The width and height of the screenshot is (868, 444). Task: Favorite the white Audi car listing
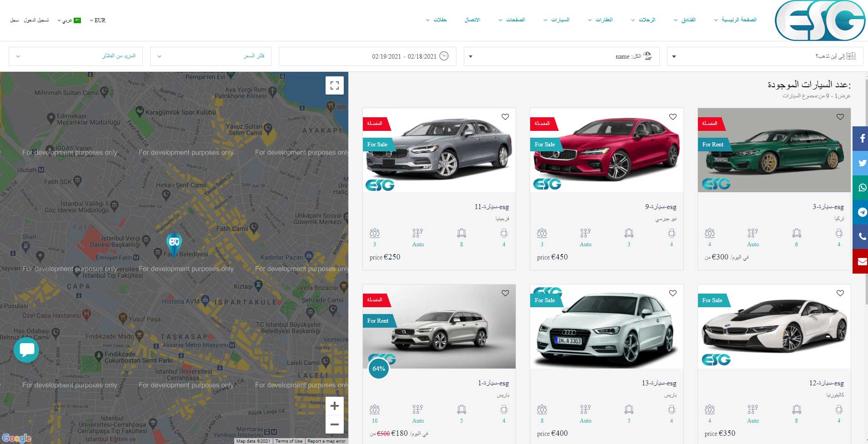pos(672,293)
